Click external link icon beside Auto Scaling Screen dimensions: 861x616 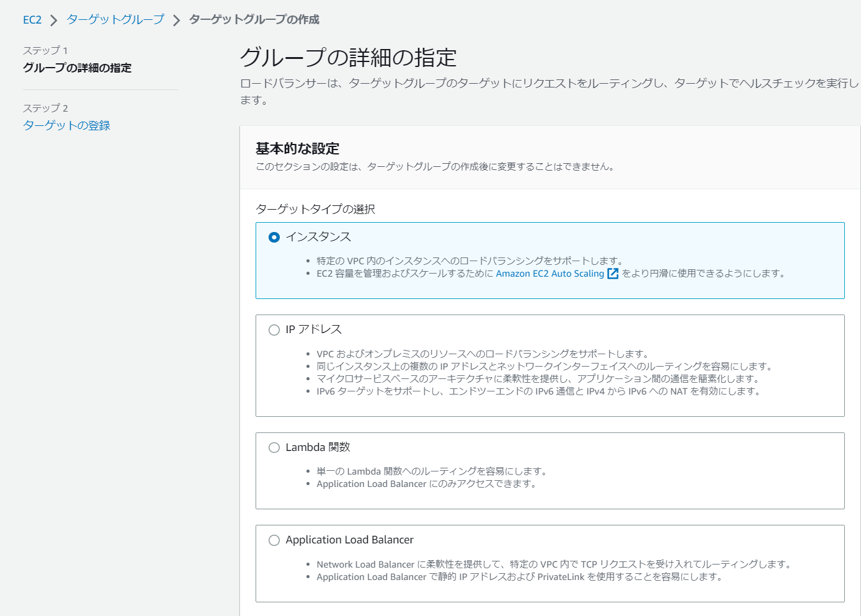point(613,274)
